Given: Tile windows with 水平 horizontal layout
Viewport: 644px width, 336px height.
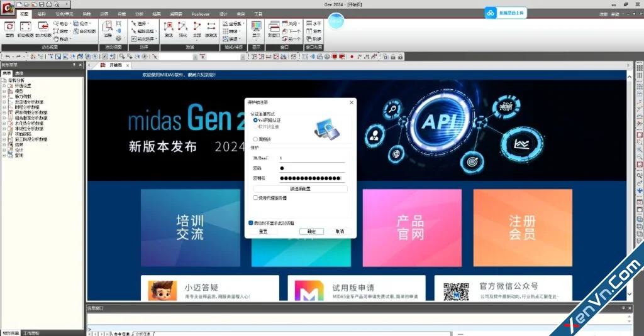Looking at the screenshot, I should click(x=313, y=24).
